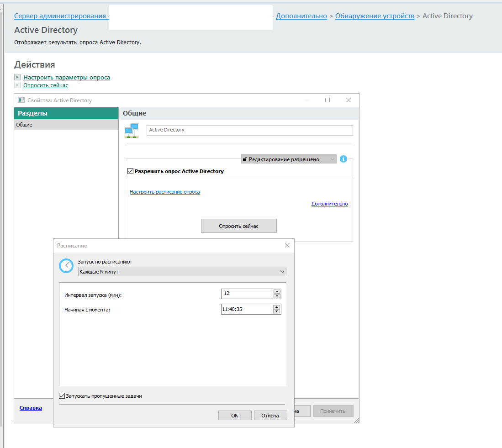Image resolution: width=502 pixels, height=448 pixels.
Task: Click the Начиная с момента time field
Action: (x=247, y=309)
